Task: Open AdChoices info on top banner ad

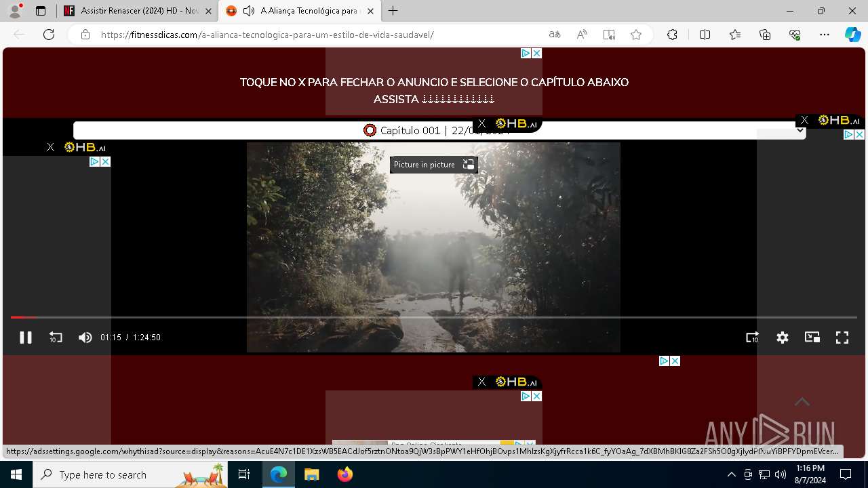Action: coord(526,53)
